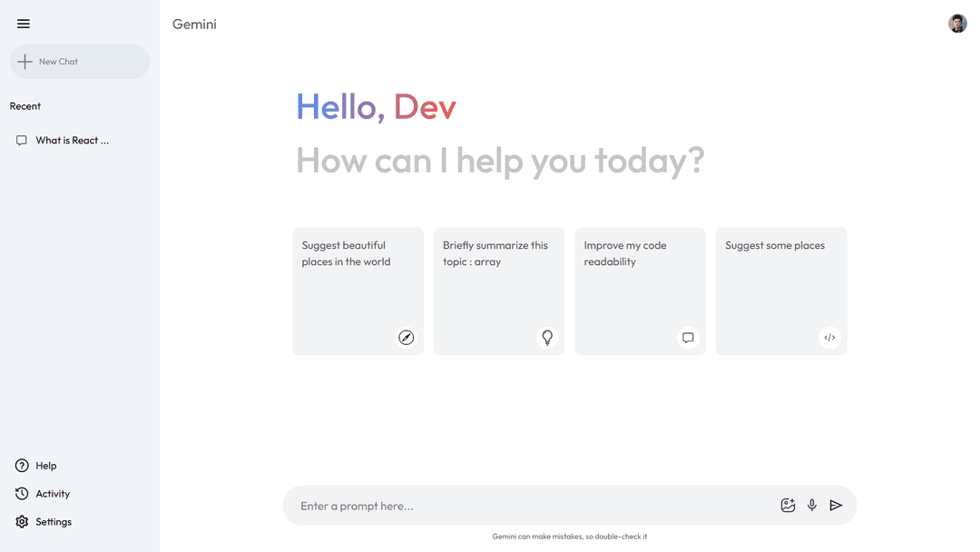Click the chat bubble icon on readability card
The image size is (980, 552).
point(688,337)
